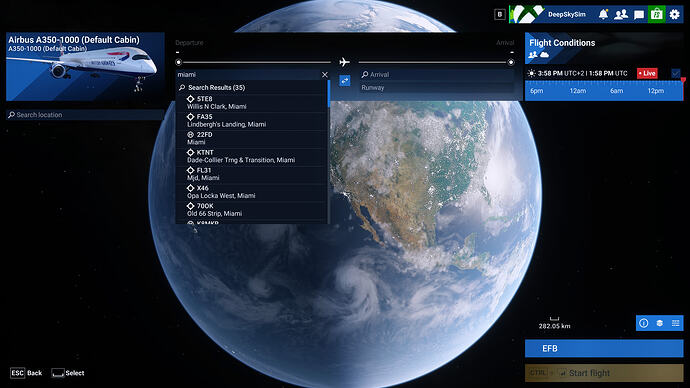Click the departure endpoint marker on route line
This screenshot has width=690, height=388.
click(179, 62)
